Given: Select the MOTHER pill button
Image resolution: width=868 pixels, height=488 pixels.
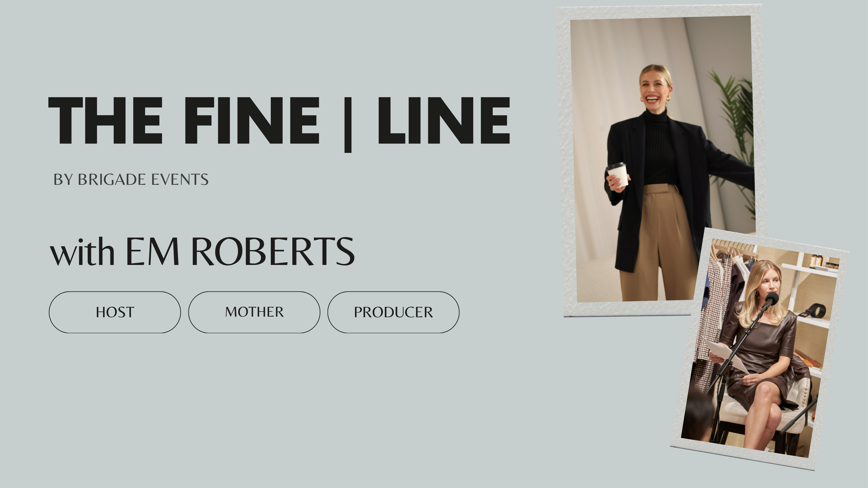Looking at the screenshot, I should (x=254, y=312).
